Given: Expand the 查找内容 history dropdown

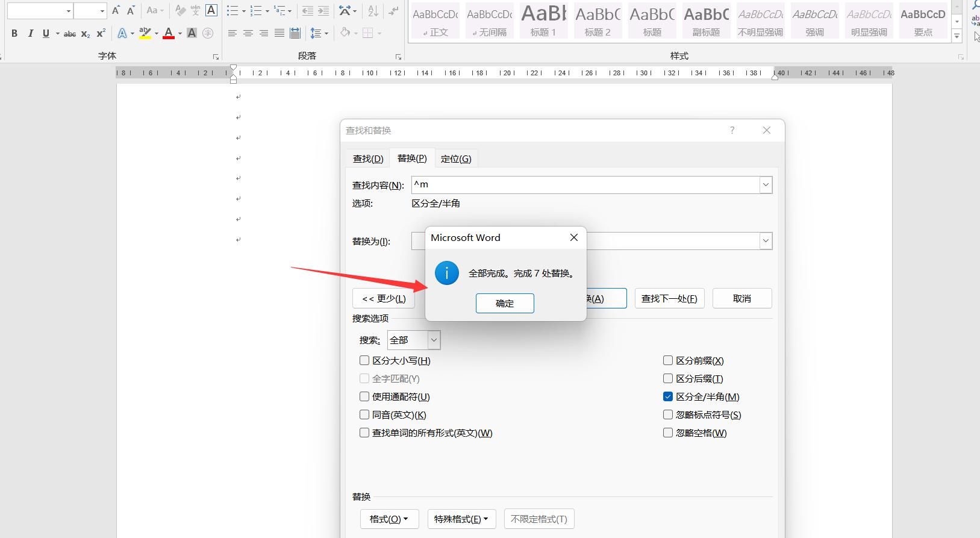Looking at the screenshot, I should pyautogui.click(x=766, y=185).
